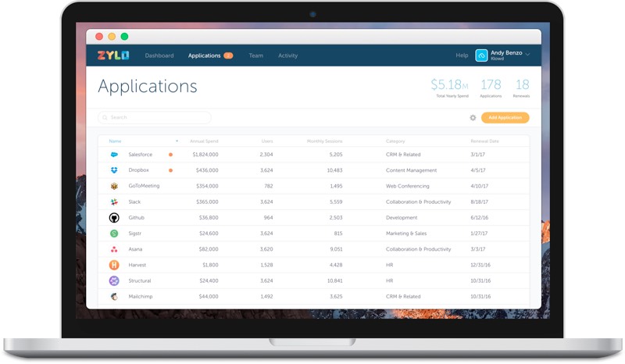The height and width of the screenshot is (364, 625).
Task: Sort the table by Annual Spend column
Action: 204,141
